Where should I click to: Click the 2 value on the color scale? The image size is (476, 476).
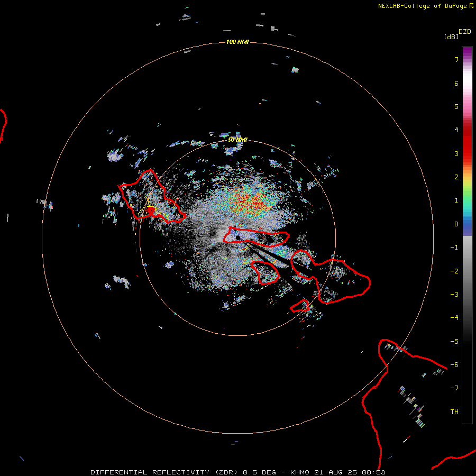pyautogui.click(x=456, y=177)
